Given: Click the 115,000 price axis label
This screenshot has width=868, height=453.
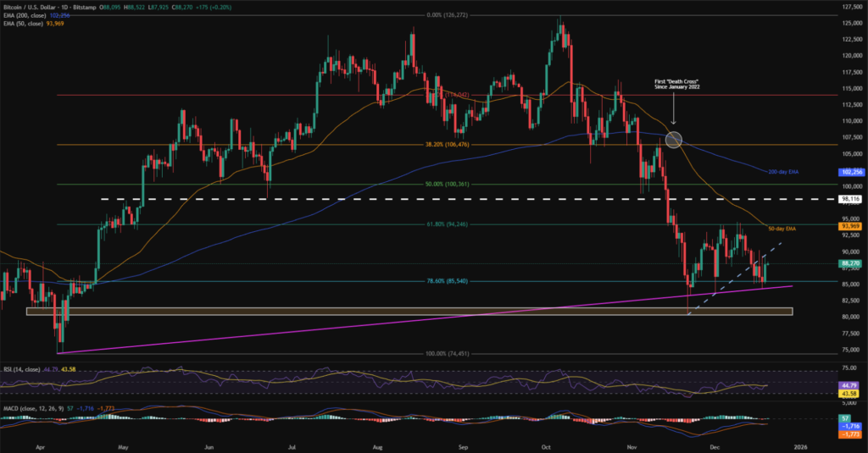Looking at the screenshot, I should click(852, 89).
